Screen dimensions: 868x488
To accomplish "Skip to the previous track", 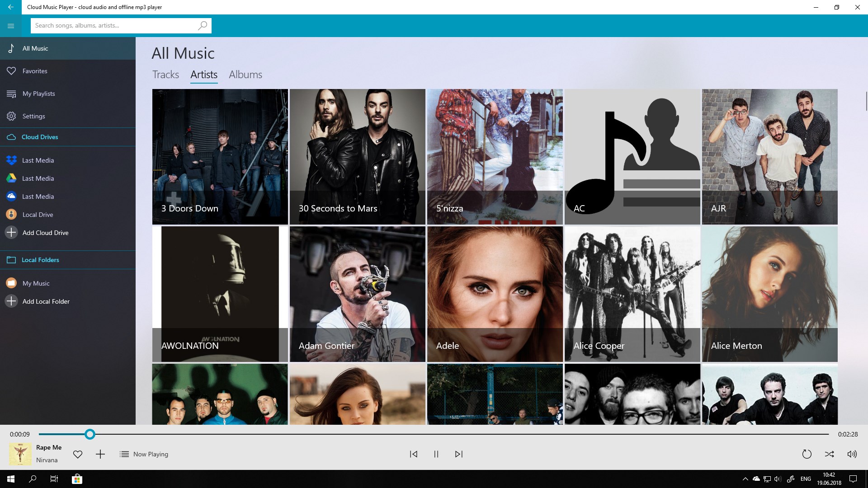I will (413, 454).
